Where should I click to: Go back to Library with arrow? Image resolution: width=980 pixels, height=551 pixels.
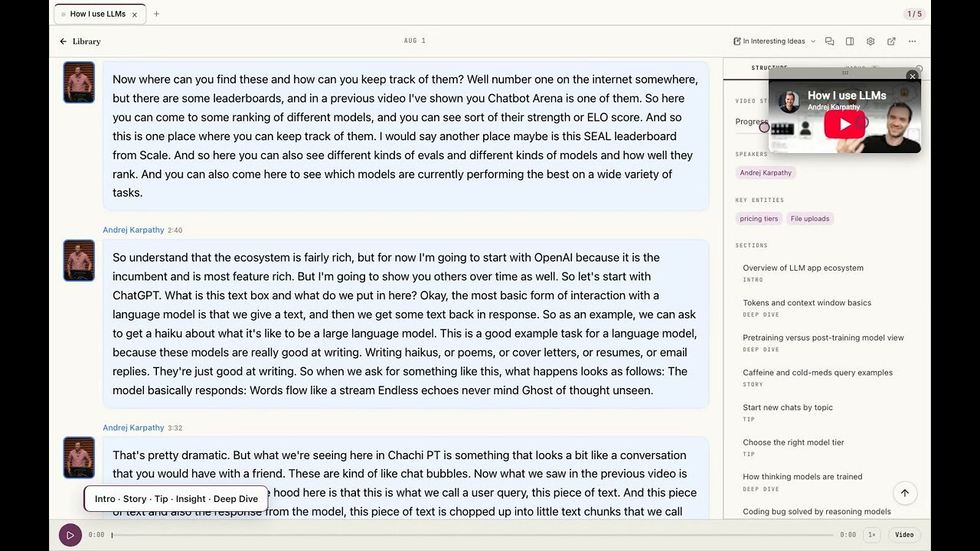point(80,41)
